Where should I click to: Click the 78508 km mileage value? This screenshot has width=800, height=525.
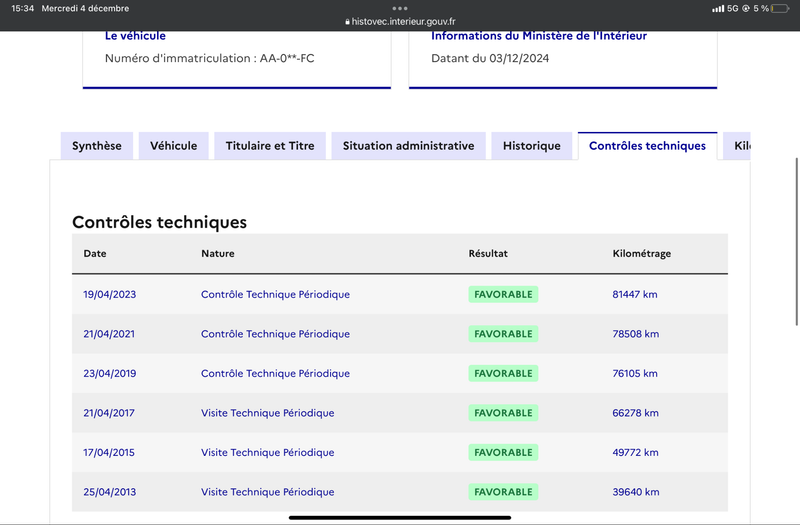click(636, 334)
